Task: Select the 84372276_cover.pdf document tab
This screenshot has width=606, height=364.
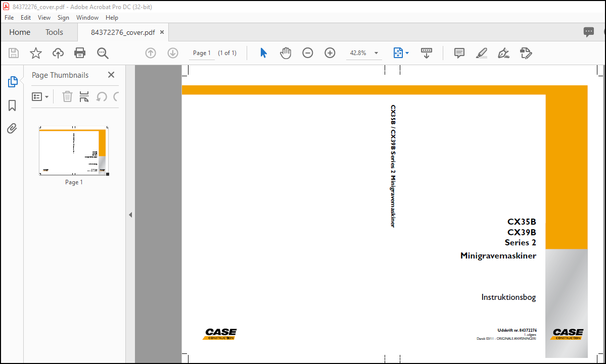Action: click(x=123, y=32)
